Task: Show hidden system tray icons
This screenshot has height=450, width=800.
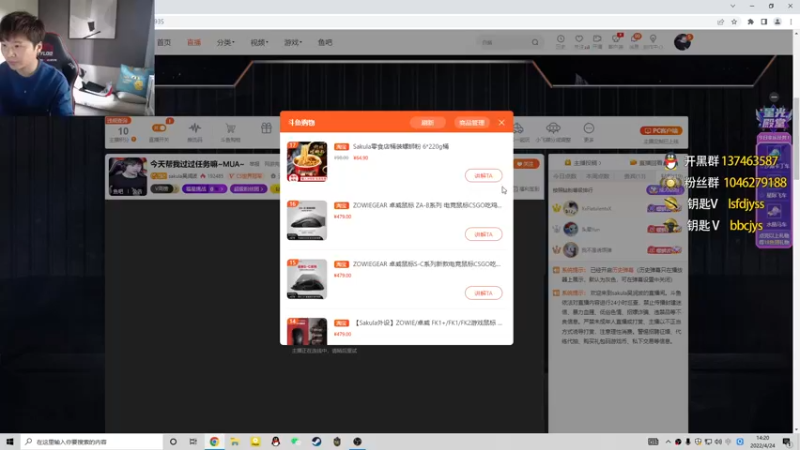Action: [x=668, y=442]
